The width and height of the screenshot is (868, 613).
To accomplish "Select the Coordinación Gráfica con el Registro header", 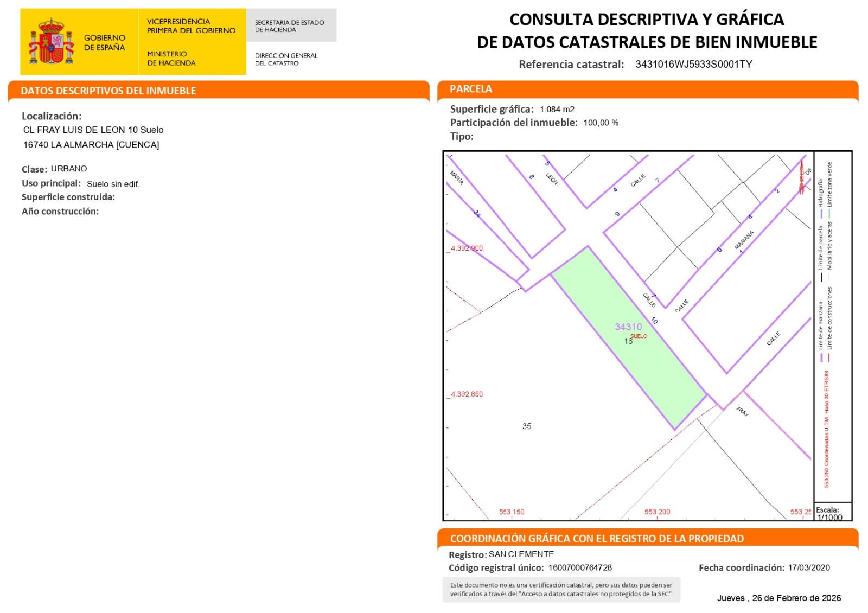I will 597,539.
